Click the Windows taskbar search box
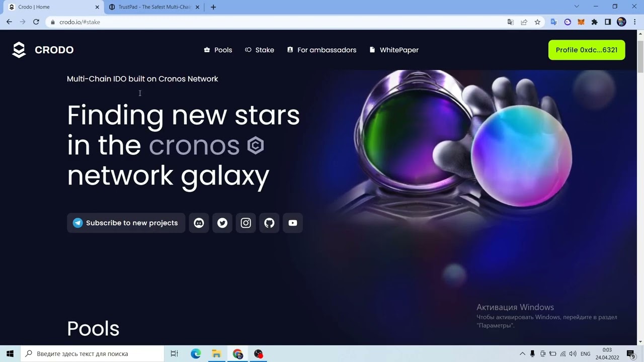Image resolution: width=644 pixels, height=362 pixels. click(x=92, y=353)
